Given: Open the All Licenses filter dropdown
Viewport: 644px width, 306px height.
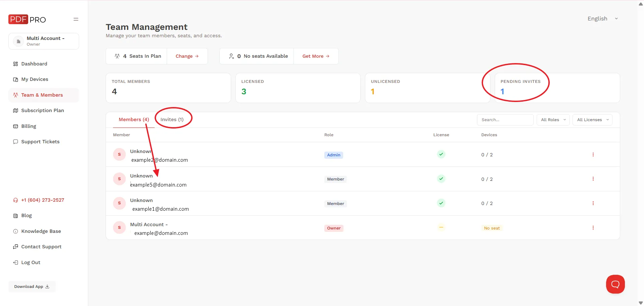Looking at the screenshot, I should click(592, 120).
